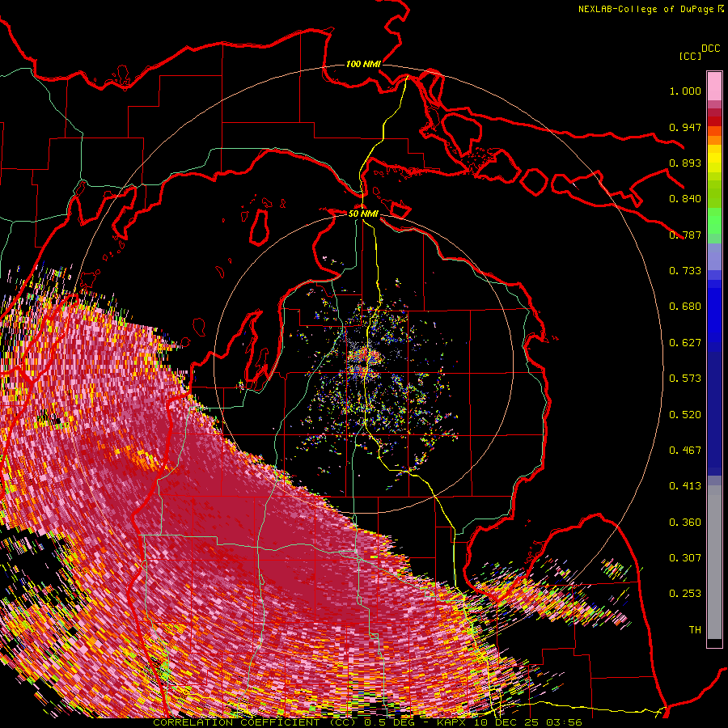Click the 100 NMI range ring label
Viewport: 728px width, 728px height.
click(x=363, y=64)
